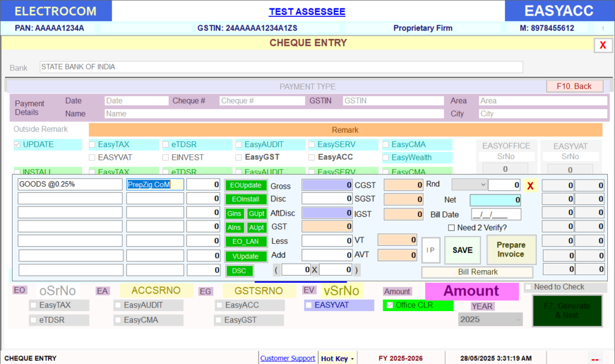
Task: Tick EasyCMA checkbox in the UPDATE row
Action: pyautogui.click(x=386, y=145)
